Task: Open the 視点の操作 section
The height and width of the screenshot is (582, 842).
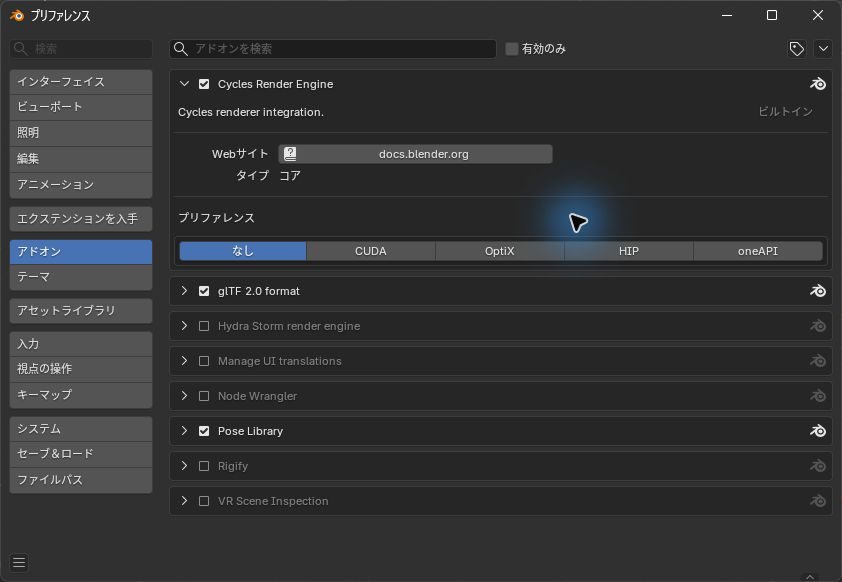Action: 81,369
